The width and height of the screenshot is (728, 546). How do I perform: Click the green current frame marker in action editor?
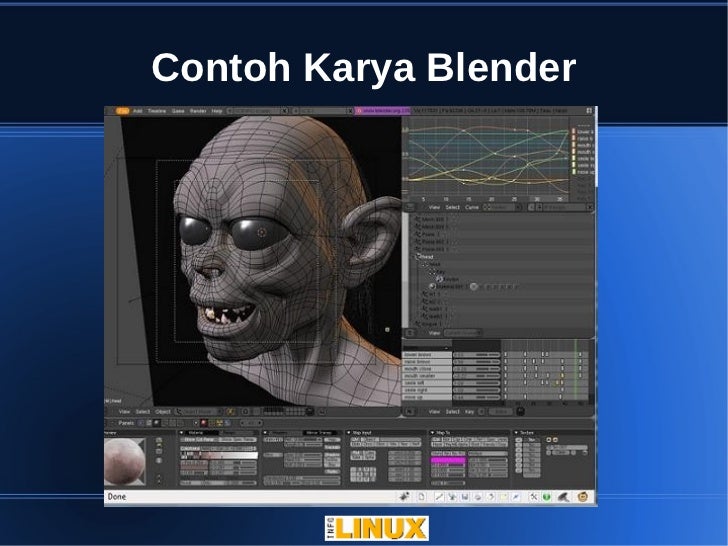click(x=576, y=370)
